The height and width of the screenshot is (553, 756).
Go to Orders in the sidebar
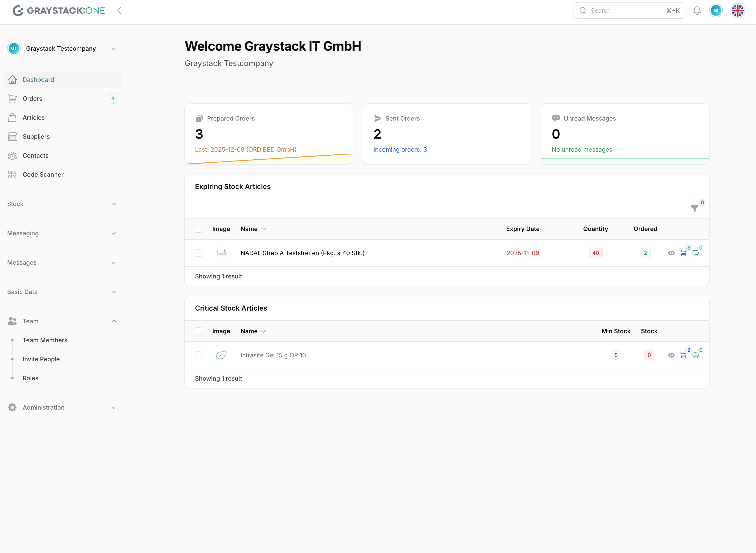(x=33, y=98)
